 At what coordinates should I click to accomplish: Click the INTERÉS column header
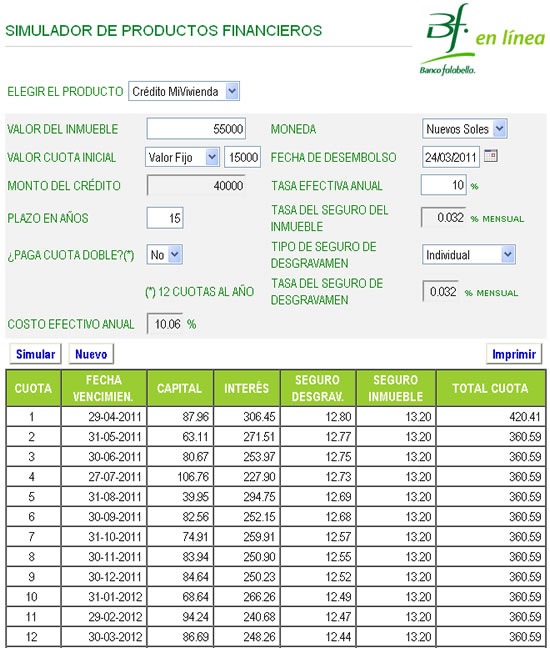247,388
